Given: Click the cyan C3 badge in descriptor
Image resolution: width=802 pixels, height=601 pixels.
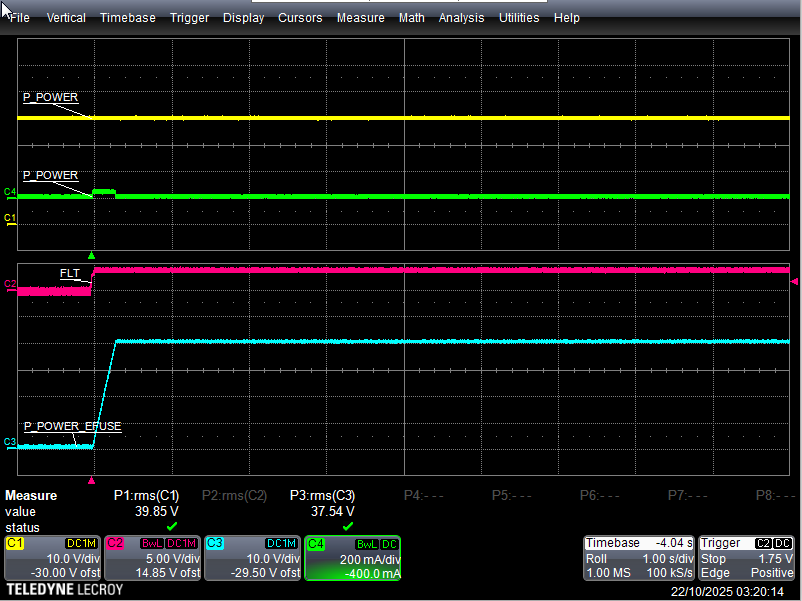Looking at the screenshot, I should point(215,543).
